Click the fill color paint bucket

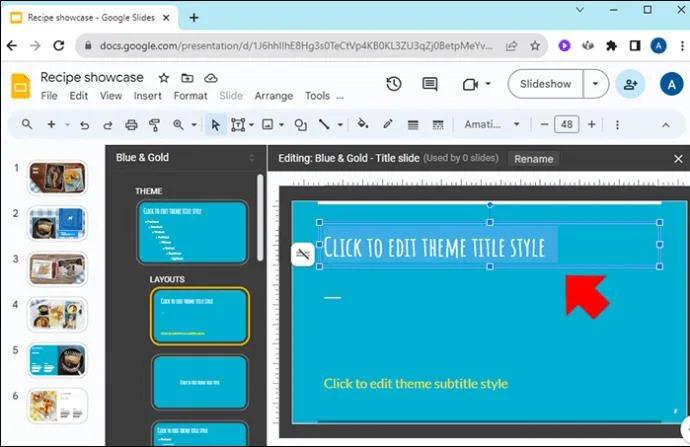point(363,125)
